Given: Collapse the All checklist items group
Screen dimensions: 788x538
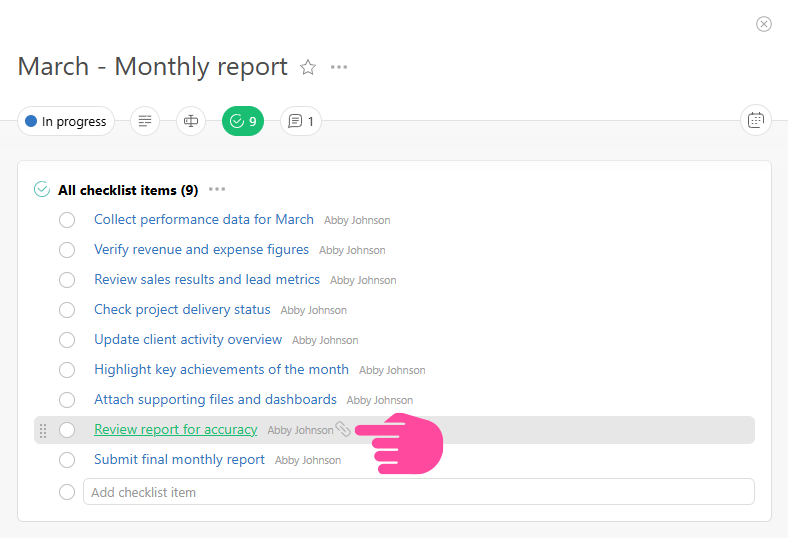Looking at the screenshot, I should pos(42,189).
